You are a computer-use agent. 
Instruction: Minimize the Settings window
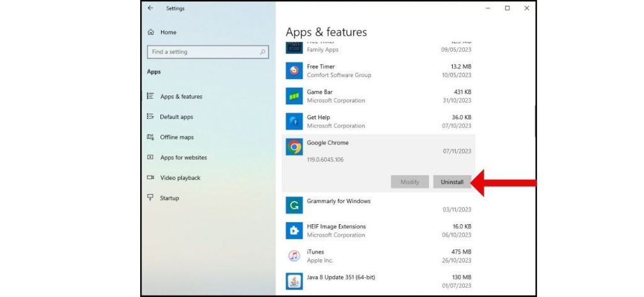click(x=488, y=8)
